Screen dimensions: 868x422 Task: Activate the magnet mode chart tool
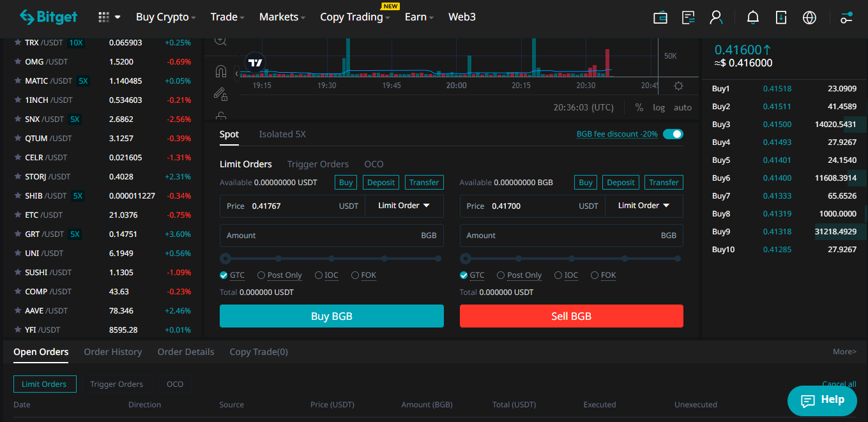(x=220, y=71)
